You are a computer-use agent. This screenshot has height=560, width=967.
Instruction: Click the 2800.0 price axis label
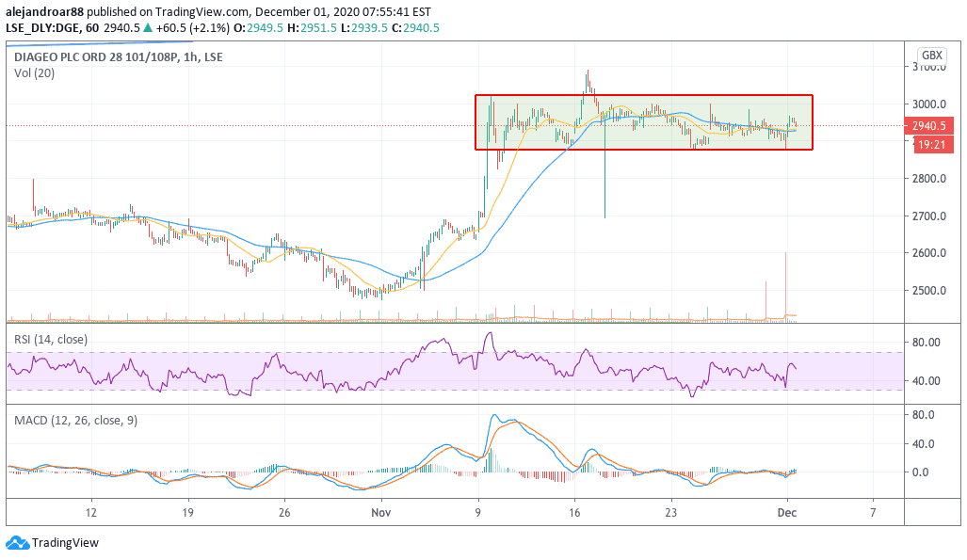click(928, 179)
